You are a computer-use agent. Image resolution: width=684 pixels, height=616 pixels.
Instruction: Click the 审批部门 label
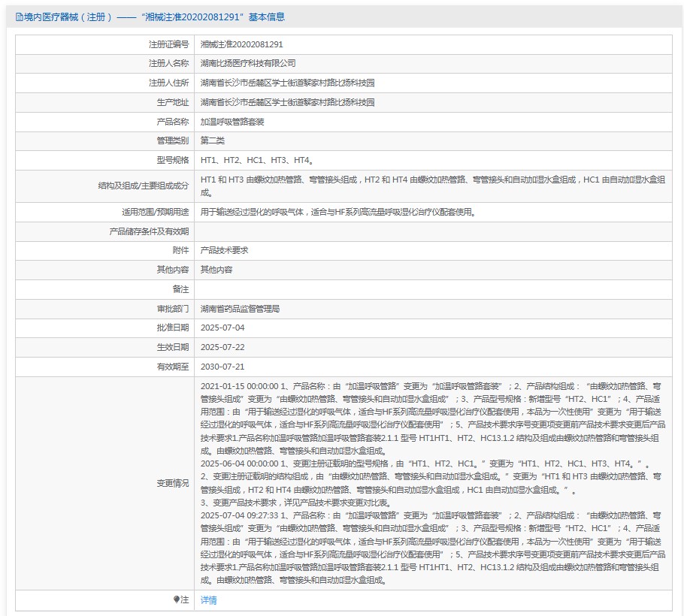[173, 309]
